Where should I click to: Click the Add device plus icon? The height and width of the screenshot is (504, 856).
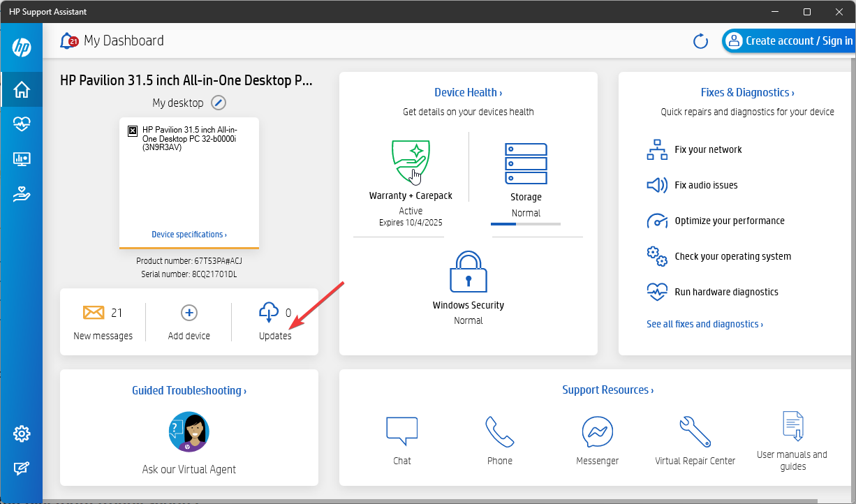pos(189,312)
